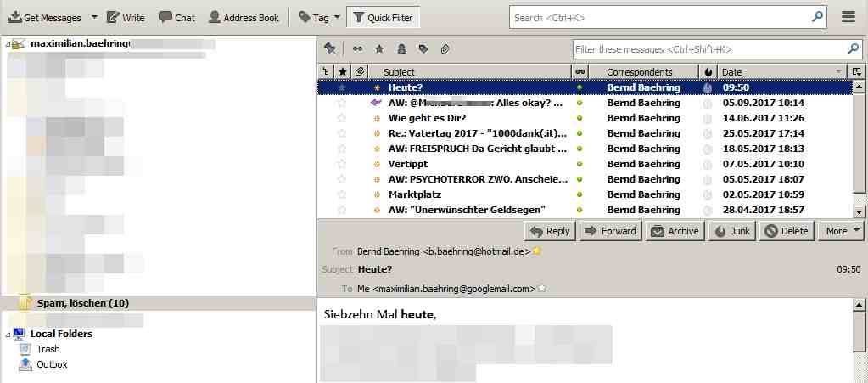Filter to show only starred messages
Viewport: 868px width, 383px height.
click(x=379, y=48)
